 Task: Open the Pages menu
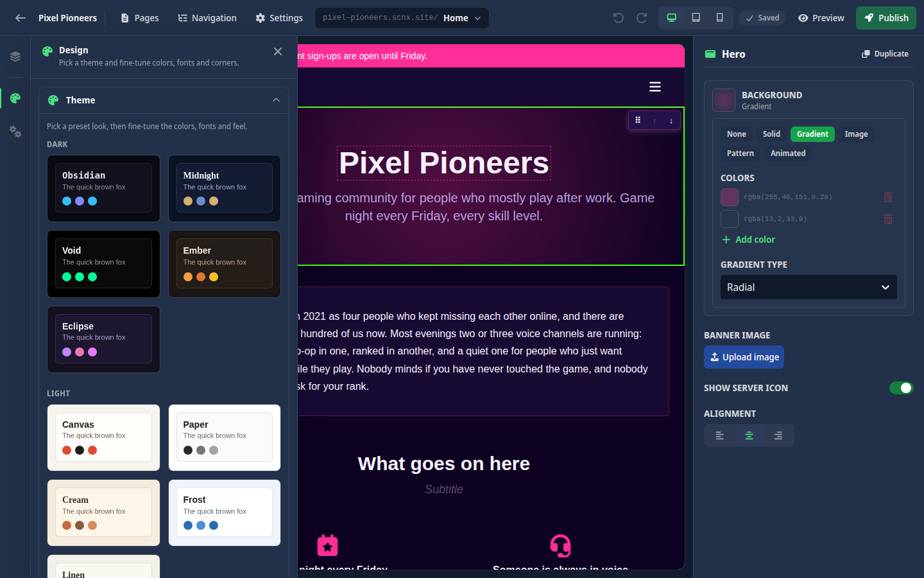point(139,18)
